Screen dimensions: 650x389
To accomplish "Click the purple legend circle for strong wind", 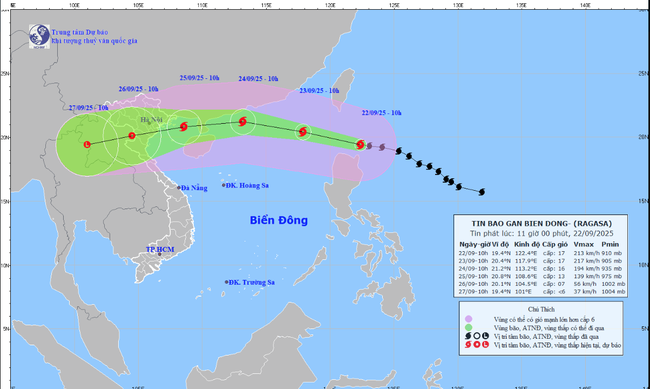I will [x=468, y=319].
